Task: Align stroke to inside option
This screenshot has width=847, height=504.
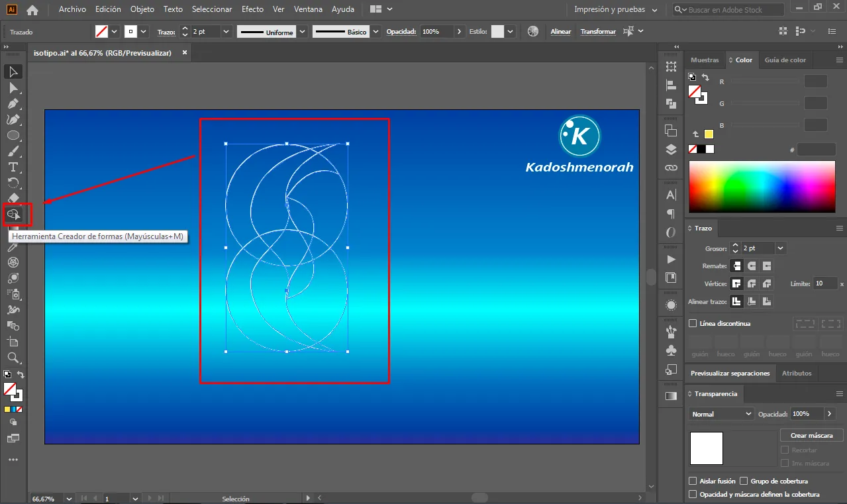Action: coord(752,301)
